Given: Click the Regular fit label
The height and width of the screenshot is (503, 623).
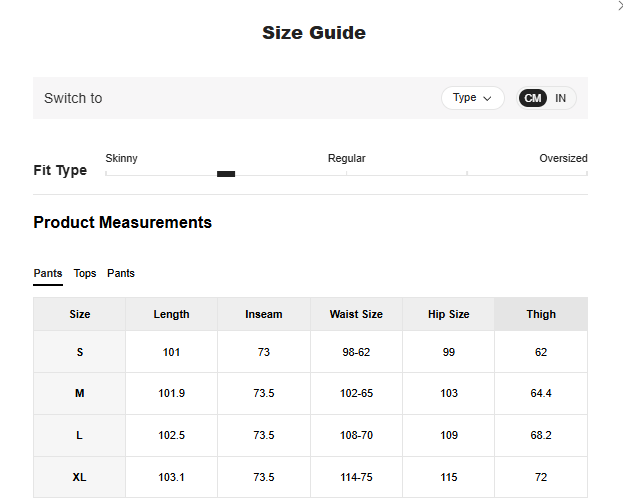Looking at the screenshot, I should 346,158.
